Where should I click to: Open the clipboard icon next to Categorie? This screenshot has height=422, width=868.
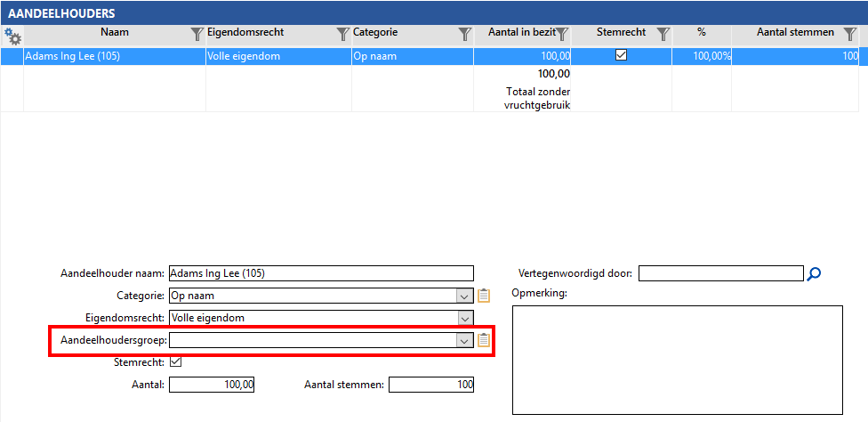(x=484, y=296)
